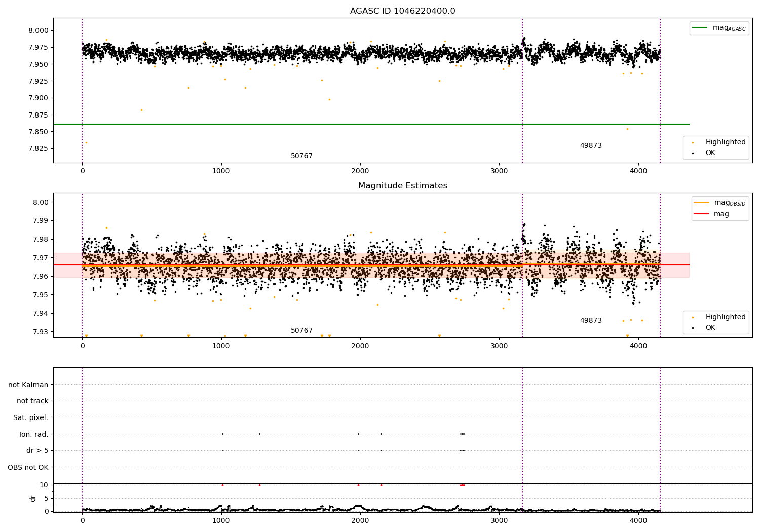Click the 50767 obsid label in top plot
The image size is (760, 532).
coord(301,156)
